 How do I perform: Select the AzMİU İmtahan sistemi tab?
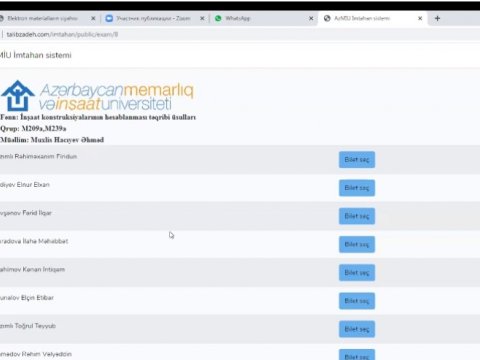(x=372, y=18)
